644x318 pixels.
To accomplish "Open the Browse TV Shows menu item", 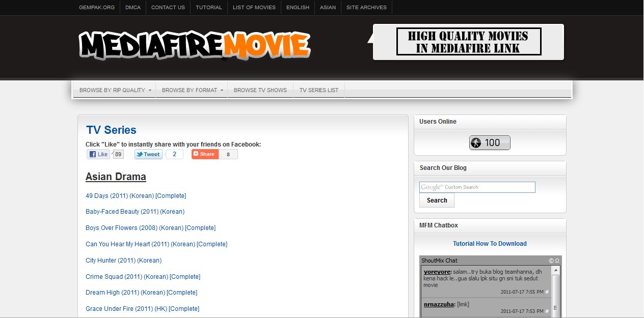I will tap(260, 90).
